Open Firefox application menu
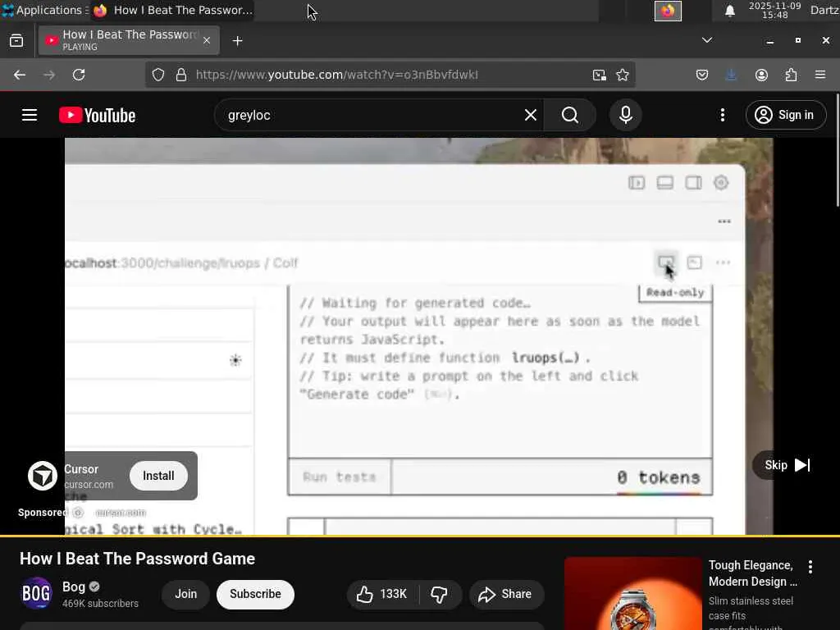The width and height of the screenshot is (840, 630). coord(820,75)
